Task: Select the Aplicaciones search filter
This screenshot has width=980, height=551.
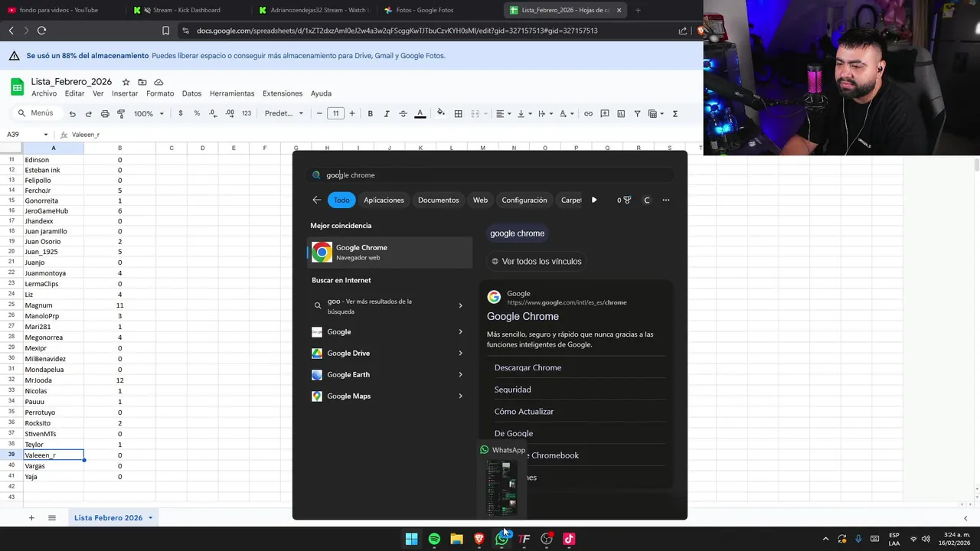Action: [384, 200]
